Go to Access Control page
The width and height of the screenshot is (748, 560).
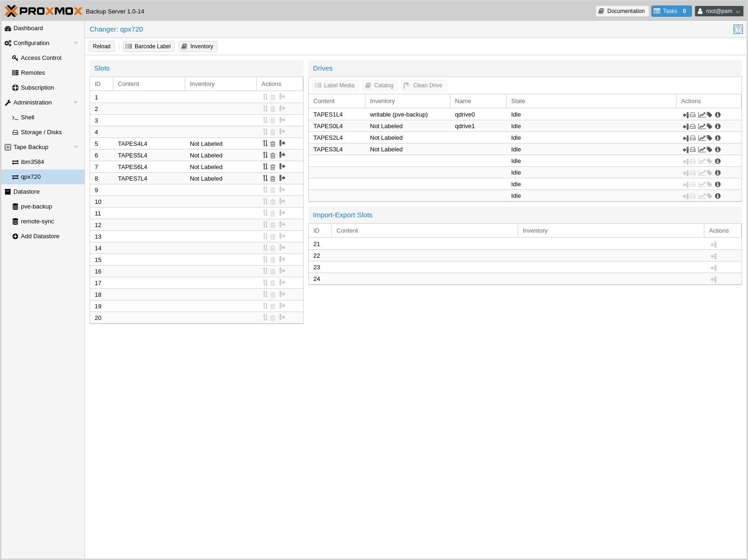pyautogui.click(x=41, y=58)
